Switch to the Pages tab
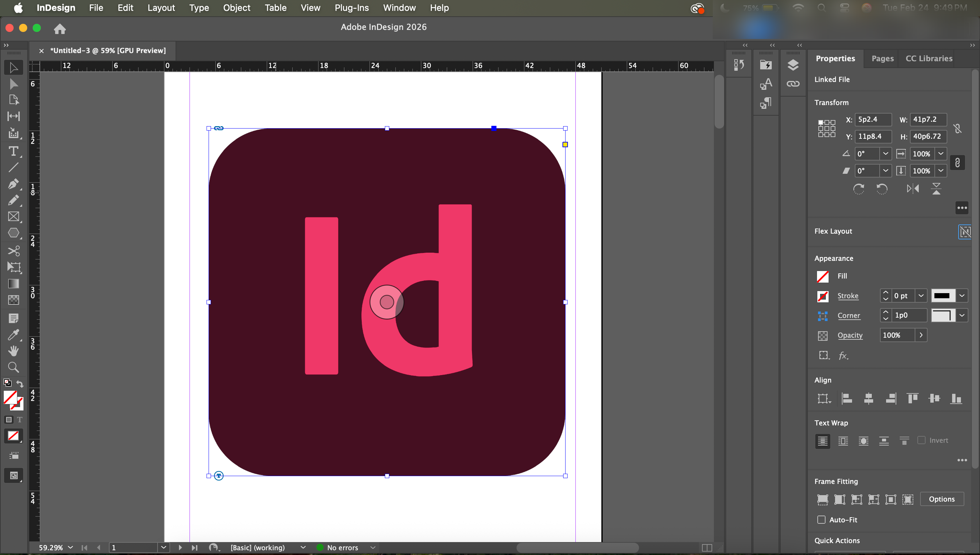Viewport: 980px width, 555px height. 882,58
